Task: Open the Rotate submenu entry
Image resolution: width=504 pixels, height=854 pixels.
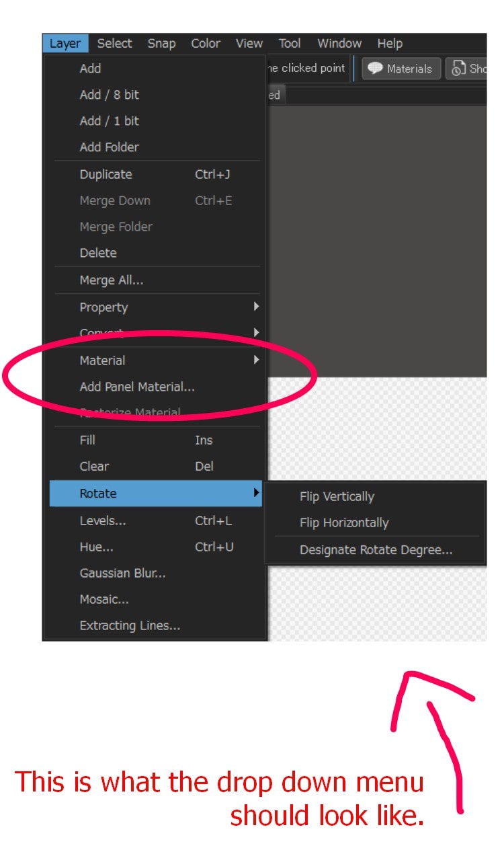Action: click(x=98, y=494)
